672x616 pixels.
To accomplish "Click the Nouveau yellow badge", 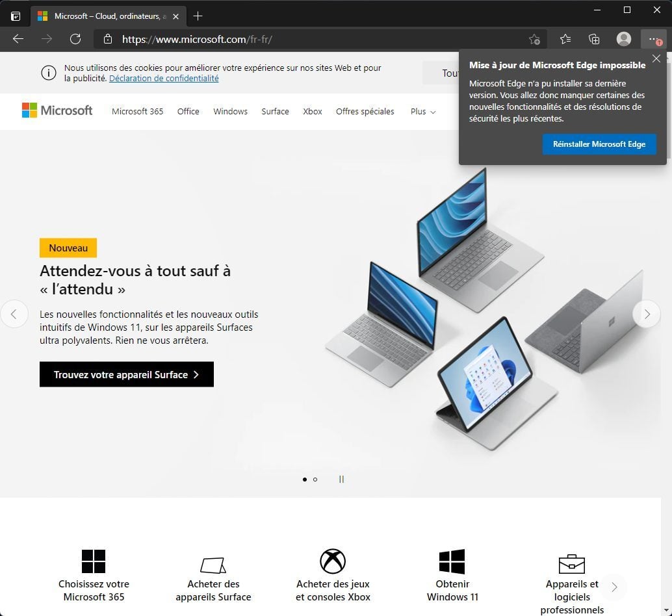I will (x=68, y=248).
